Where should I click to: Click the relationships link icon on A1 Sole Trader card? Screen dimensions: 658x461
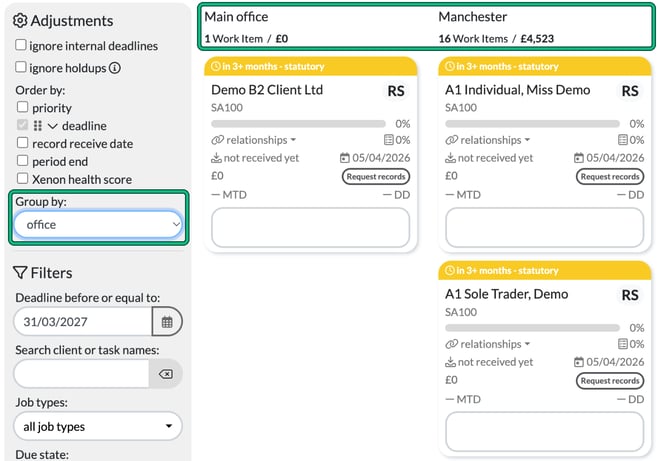452,344
